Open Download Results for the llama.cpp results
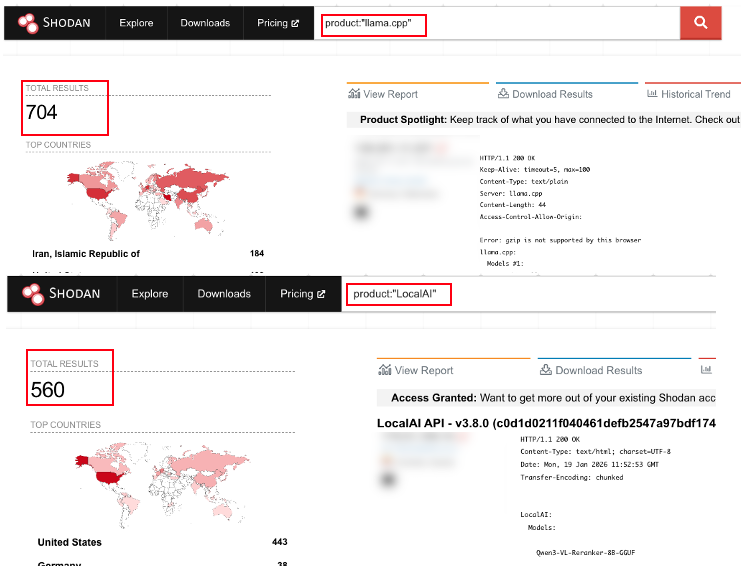Viewport: 741px width, 566px height. point(544,94)
